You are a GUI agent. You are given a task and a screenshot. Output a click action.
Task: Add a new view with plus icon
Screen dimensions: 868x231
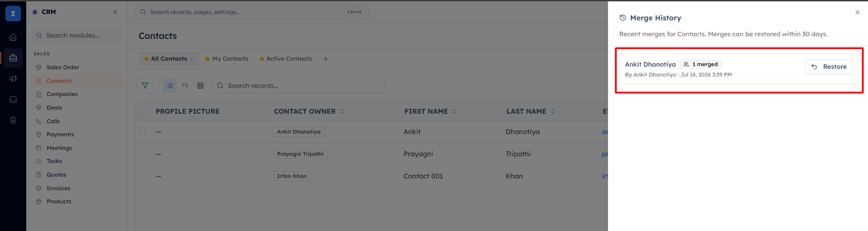pyautogui.click(x=326, y=59)
